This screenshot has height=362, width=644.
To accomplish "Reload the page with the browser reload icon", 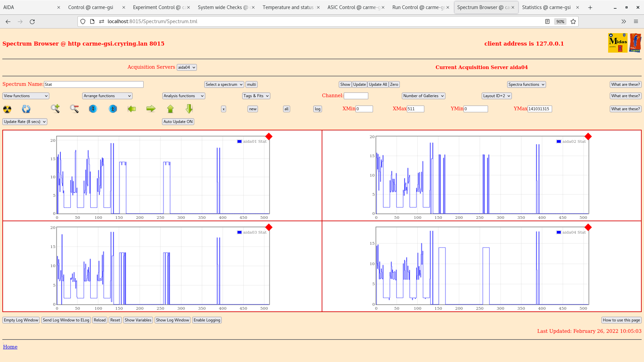I will 32,21.
